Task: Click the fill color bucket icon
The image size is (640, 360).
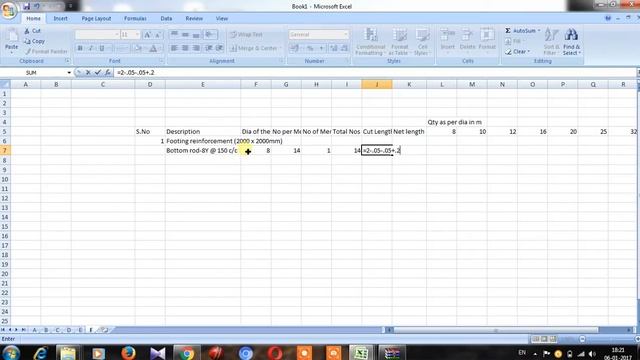Action: pos(138,48)
